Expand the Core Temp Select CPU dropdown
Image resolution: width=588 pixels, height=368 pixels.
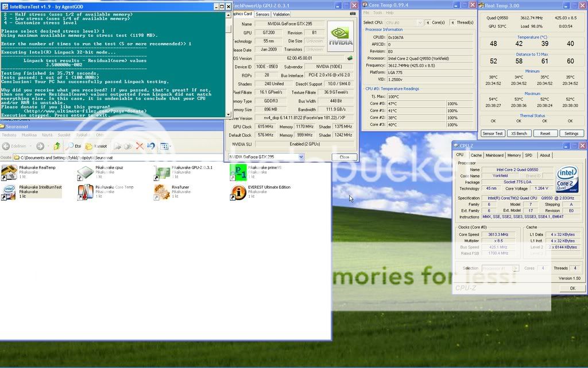tap(420, 22)
